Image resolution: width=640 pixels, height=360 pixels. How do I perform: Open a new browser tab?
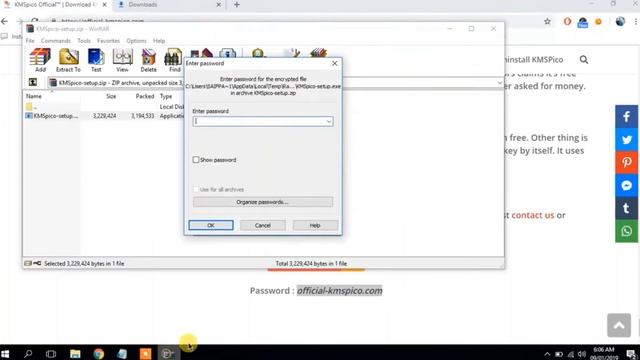[237, 5]
